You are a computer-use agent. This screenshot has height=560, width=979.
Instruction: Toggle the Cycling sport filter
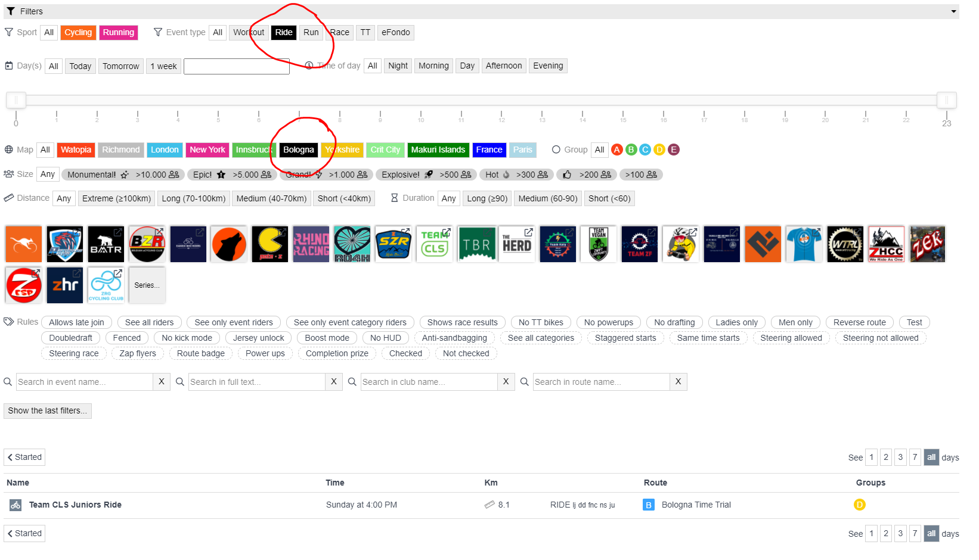[x=78, y=32]
